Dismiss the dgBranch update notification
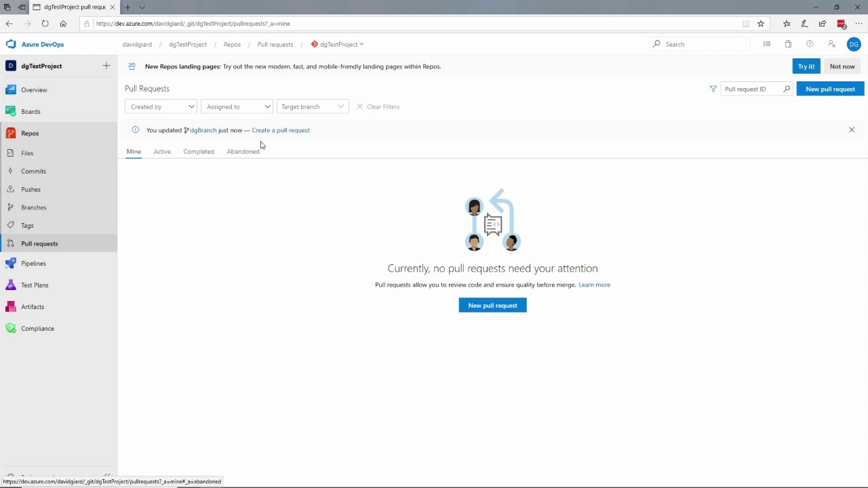 pos(852,129)
